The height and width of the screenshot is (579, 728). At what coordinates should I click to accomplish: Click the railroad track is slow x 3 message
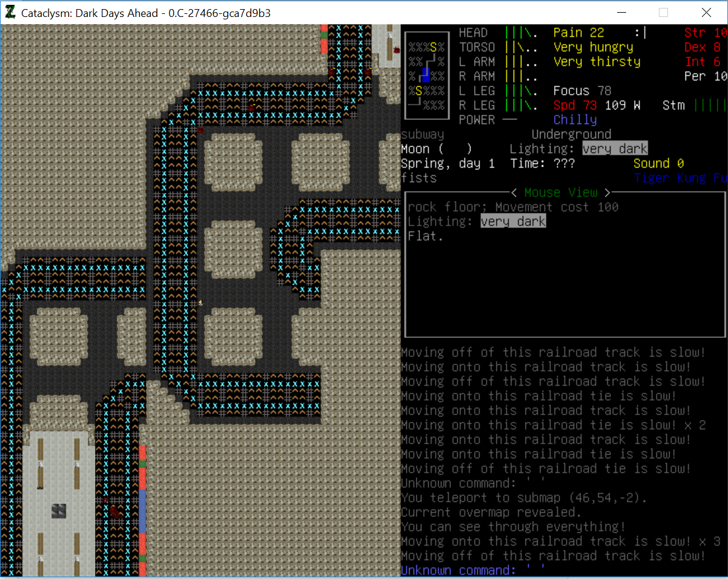pos(561,541)
